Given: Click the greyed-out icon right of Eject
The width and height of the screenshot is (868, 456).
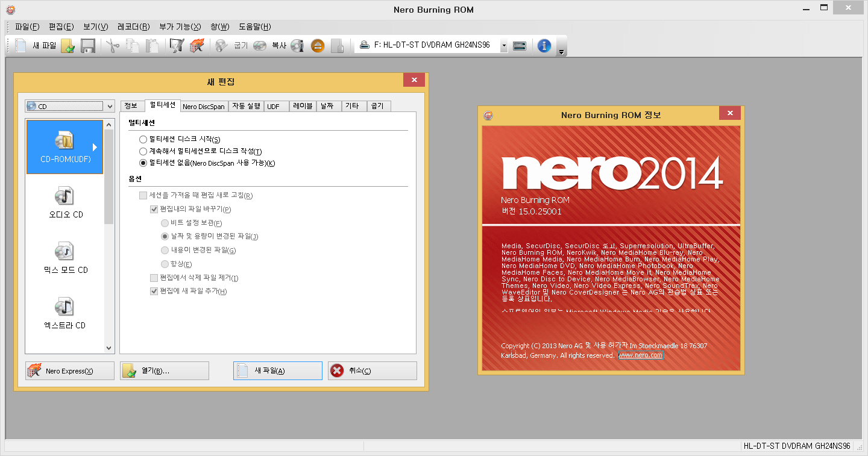Looking at the screenshot, I should [x=338, y=46].
